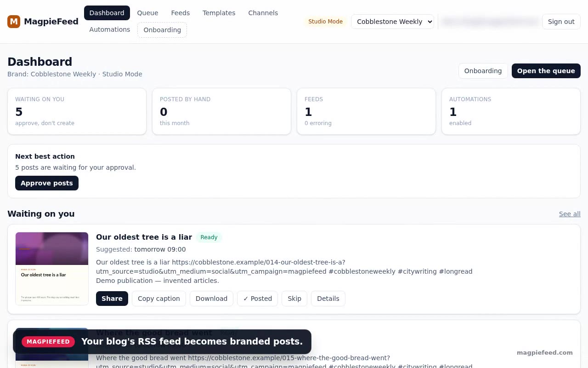This screenshot has width=588, height=368.
Task: Click the Ready status badge on oldest tree post
Action: (209, 237)
